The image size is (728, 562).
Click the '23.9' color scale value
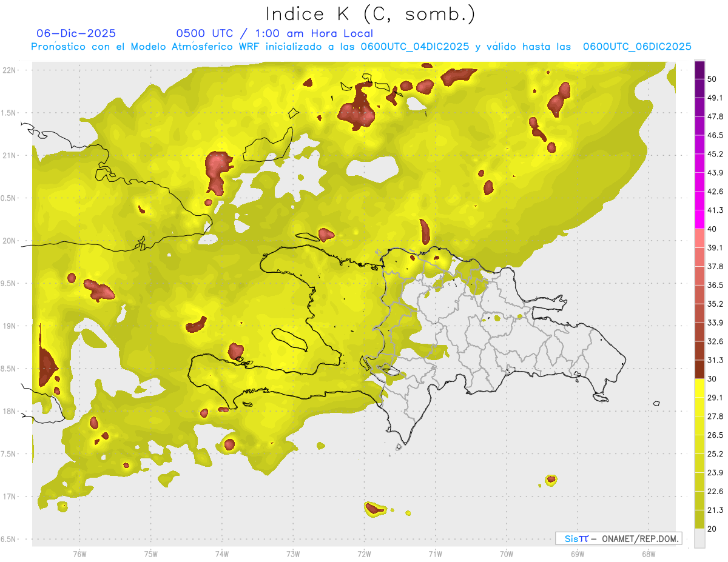click(x=715, y=473)
